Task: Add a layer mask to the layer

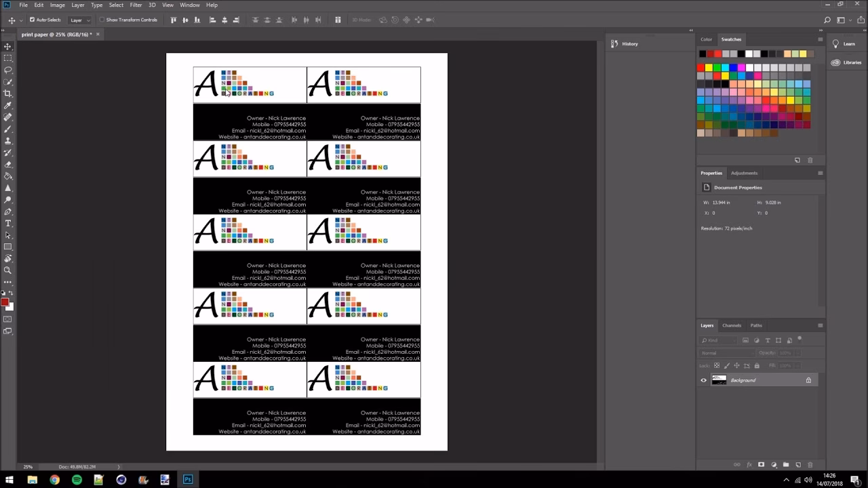Action: click(761, 465)
